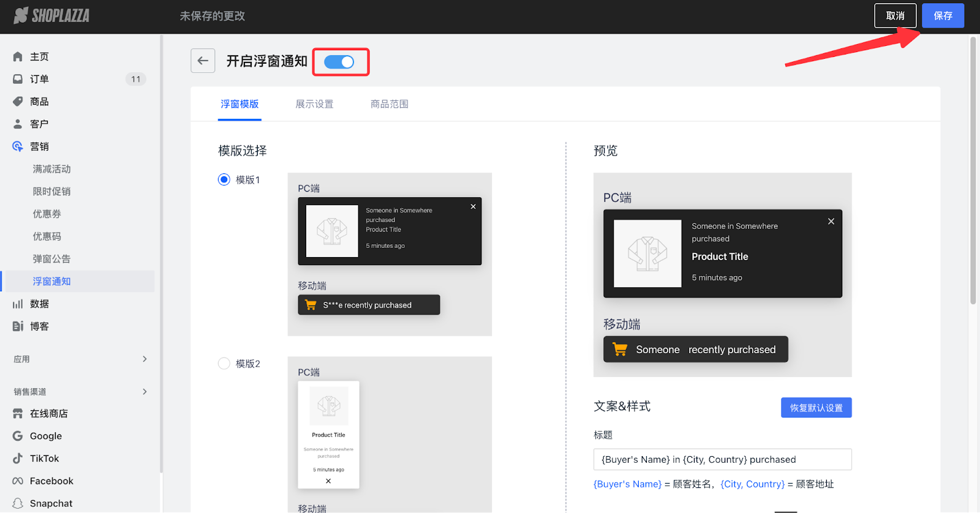Expand the 销售渠道 section chevron
Screen dimensions: 980x513
click(x=145, y=392)
